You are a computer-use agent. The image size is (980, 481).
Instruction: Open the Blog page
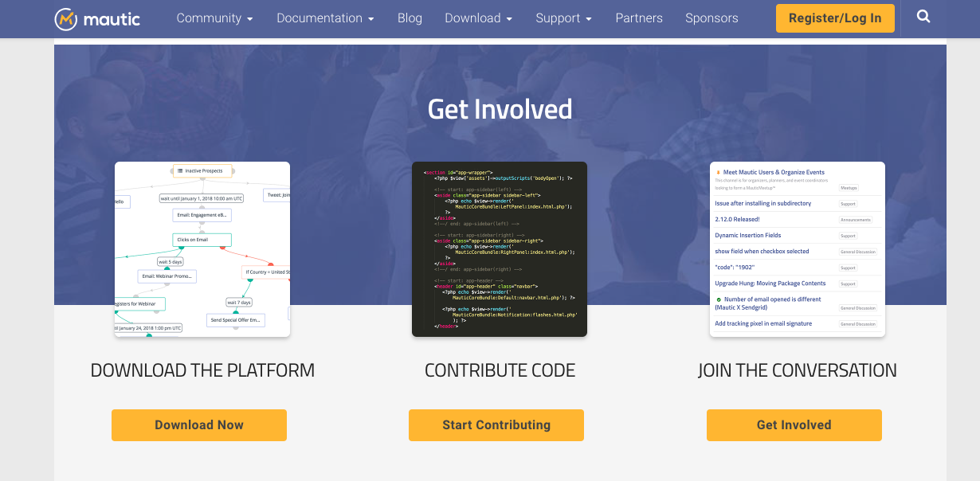410,18
